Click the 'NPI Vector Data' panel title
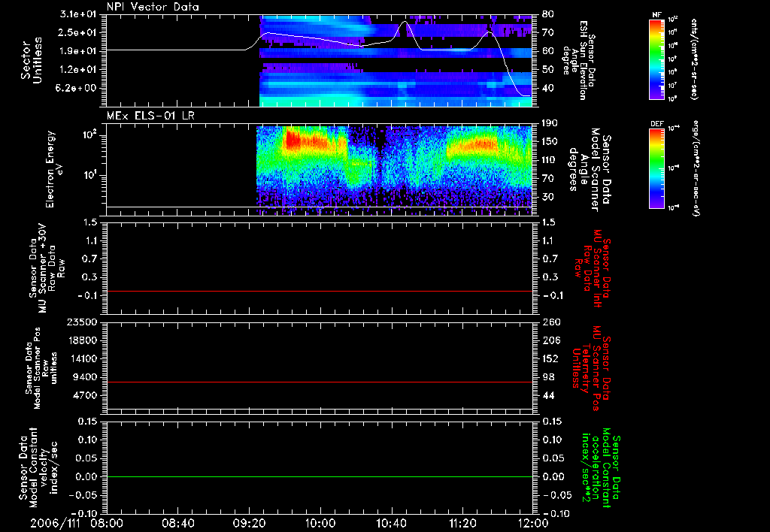 pos(153,7)
